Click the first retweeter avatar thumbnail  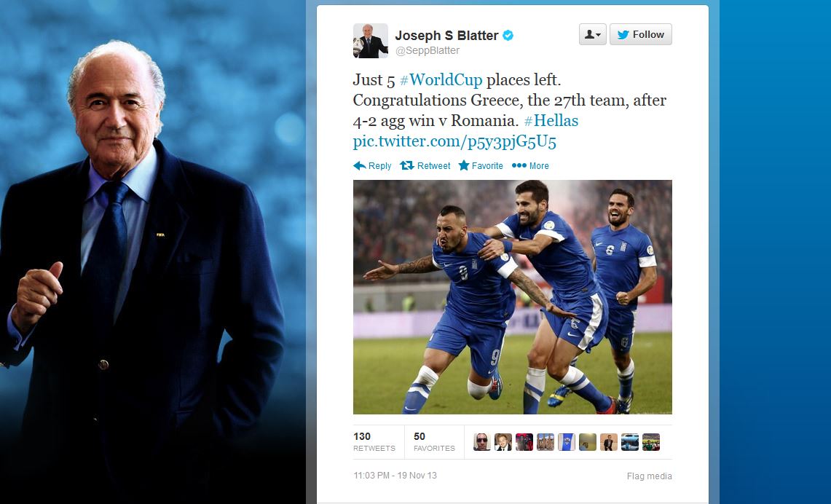481,442
